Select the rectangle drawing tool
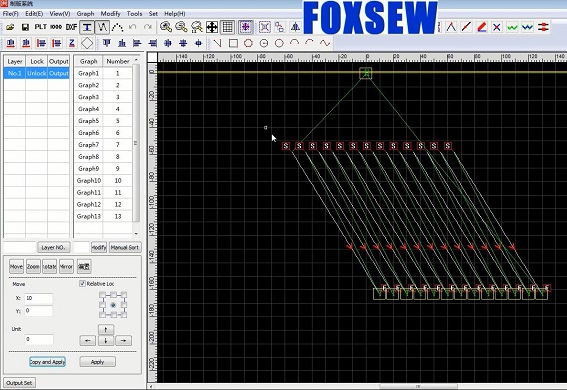This screenshot has width=567, height=390. click(233, 43)
